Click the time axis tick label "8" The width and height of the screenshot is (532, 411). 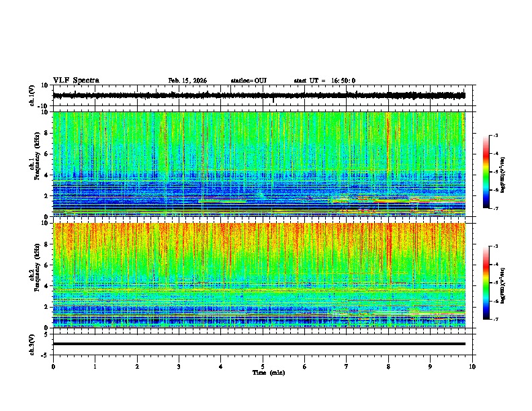click(388, 367)
